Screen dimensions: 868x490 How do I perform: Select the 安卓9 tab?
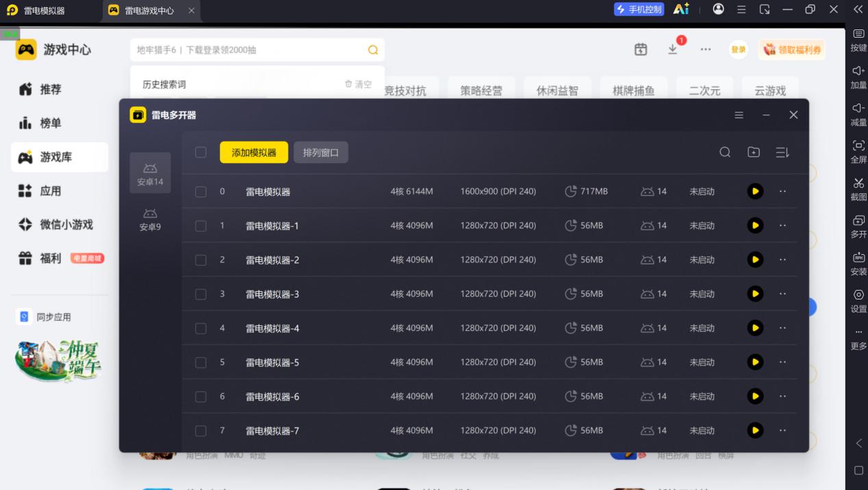click(x=150, y=220)
